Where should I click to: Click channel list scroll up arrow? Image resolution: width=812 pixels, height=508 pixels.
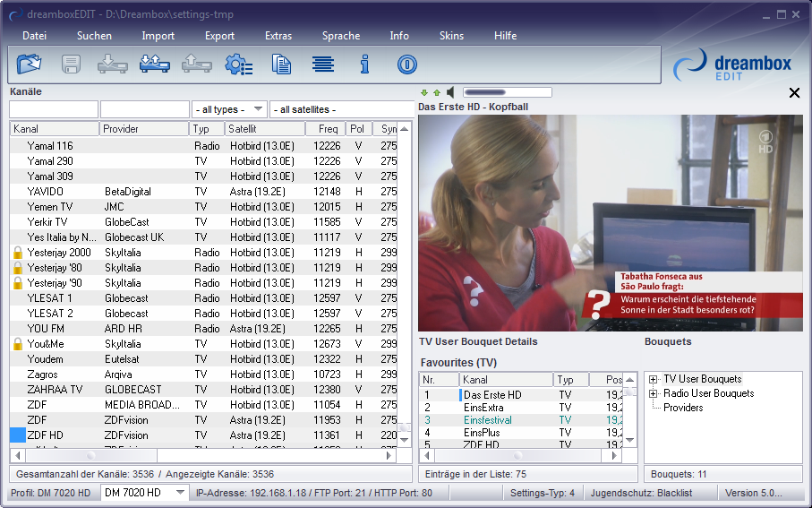405,128
